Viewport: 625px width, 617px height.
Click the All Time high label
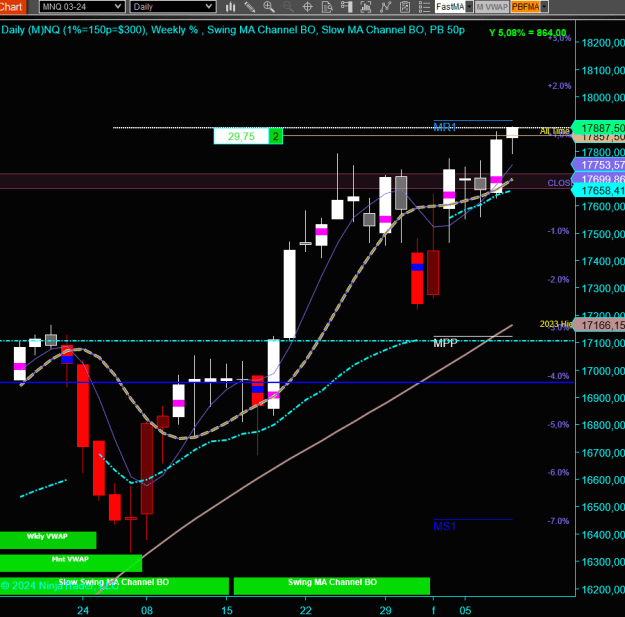(x=555, y=131)
